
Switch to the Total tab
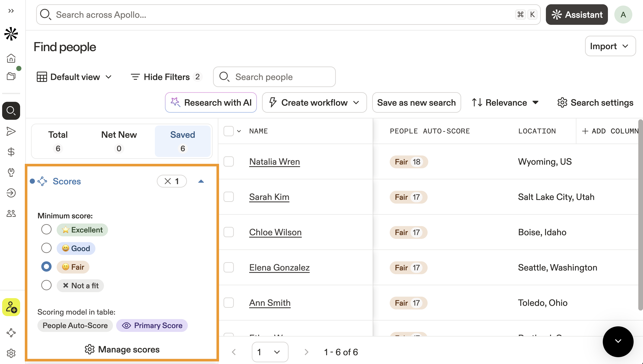58,141
